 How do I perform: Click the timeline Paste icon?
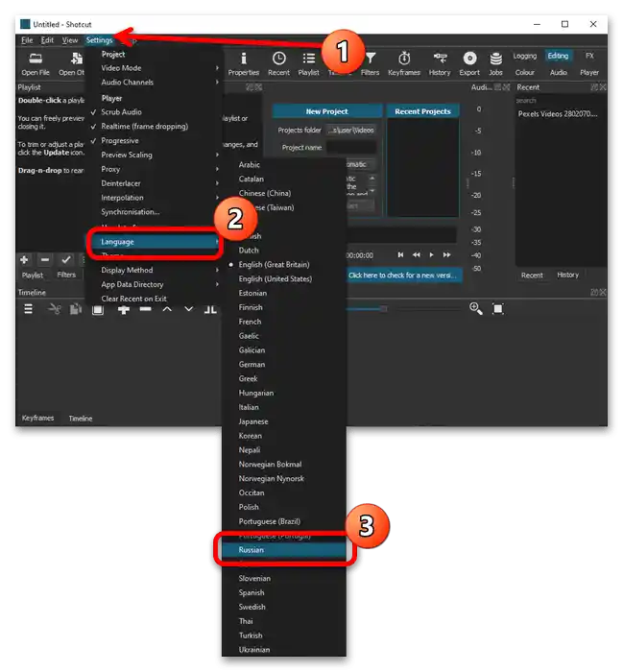click(98, 309)
